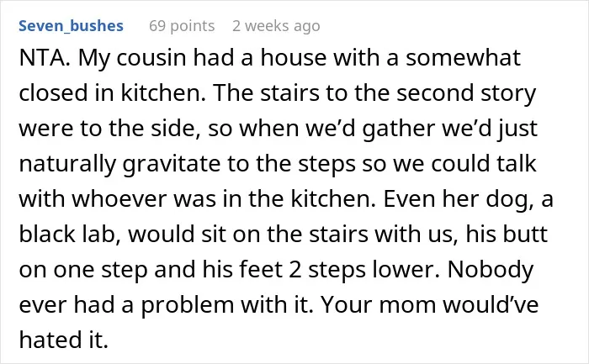Open the 2 weeks ago timestamp permalink
This screenshot has width=589, height=364.
click(276, 26)
